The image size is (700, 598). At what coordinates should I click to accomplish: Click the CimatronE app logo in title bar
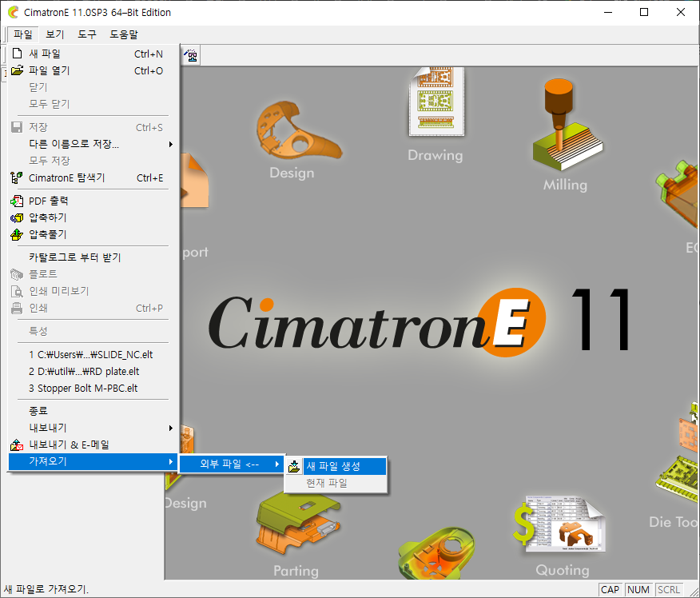[x=13, y=12]
